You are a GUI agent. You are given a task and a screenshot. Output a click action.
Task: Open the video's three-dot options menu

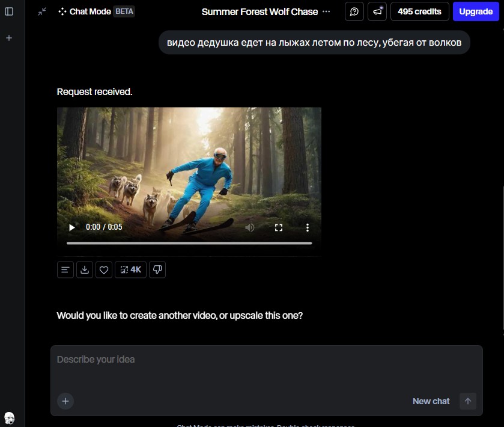pos(308,227)
